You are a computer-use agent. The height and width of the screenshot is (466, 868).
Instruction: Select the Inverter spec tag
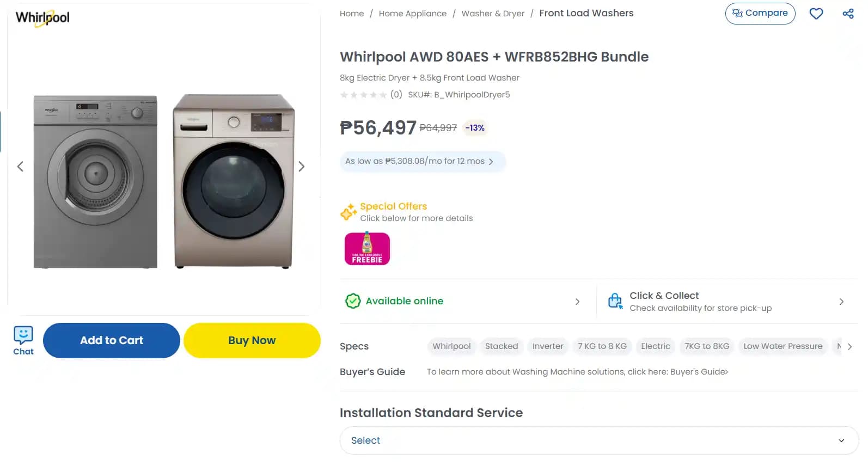click(x=547, y=346)
